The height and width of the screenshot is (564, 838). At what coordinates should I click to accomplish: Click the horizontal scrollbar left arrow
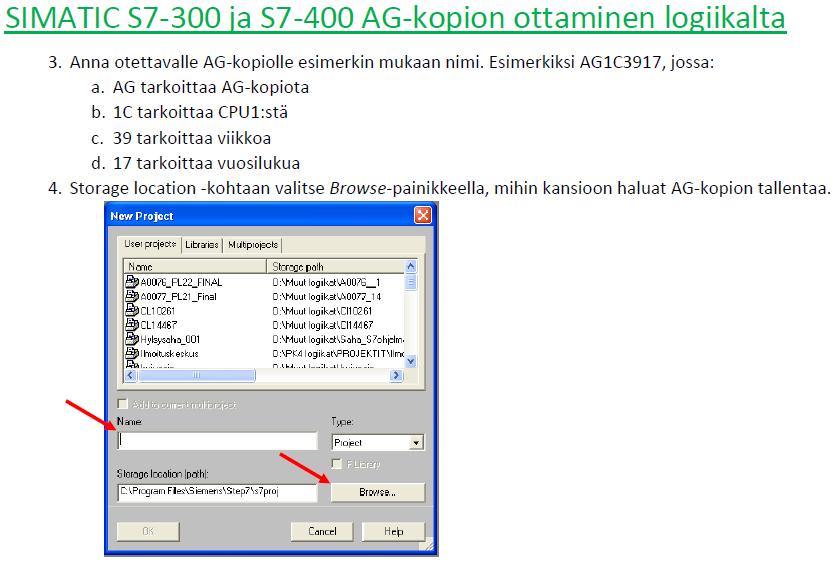click(x=130, y=375)
